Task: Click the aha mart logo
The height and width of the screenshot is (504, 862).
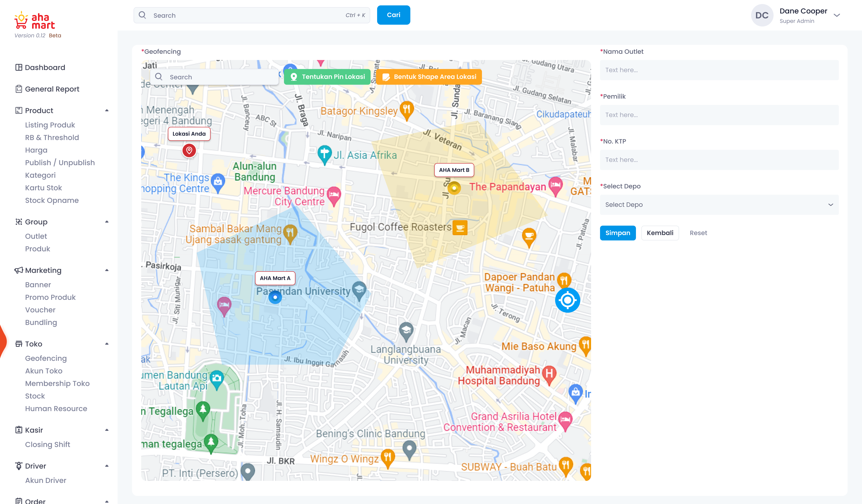Action: point(35,21)
